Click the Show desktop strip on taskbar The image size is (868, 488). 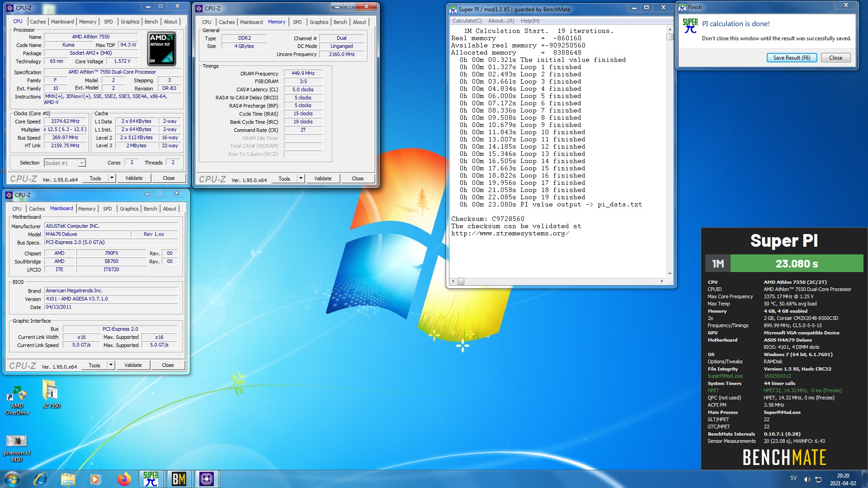pyautogui.click(x=864, y=479)
